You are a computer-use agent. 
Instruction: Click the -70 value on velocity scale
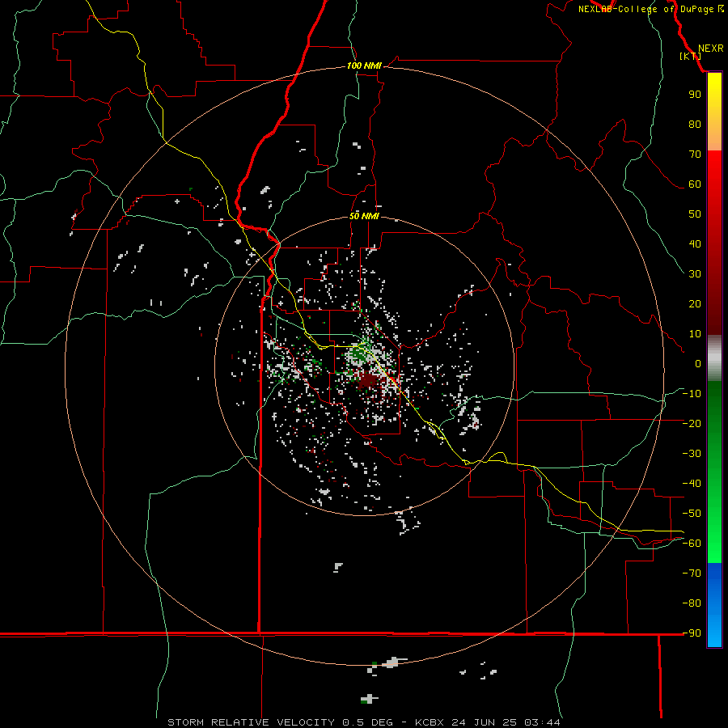click(x=692, y=574)
